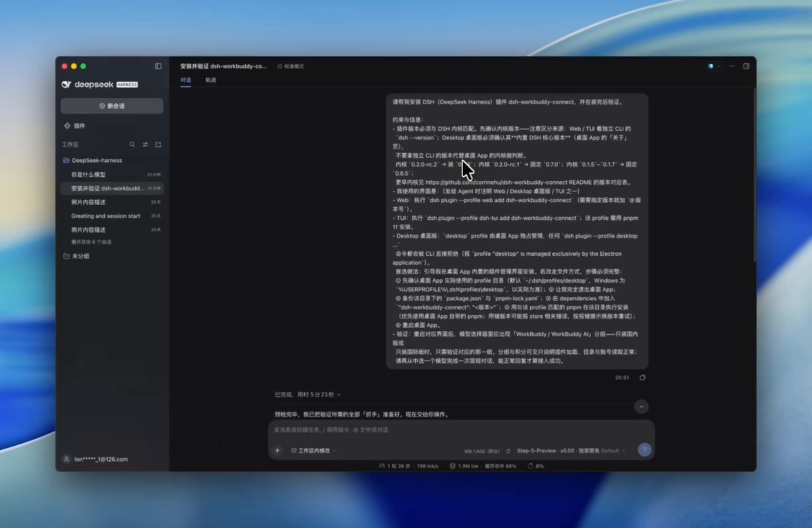Viewport: 812px width, 528px height.
Task: Click the plus attachment button
Action: tap(277, 450)
